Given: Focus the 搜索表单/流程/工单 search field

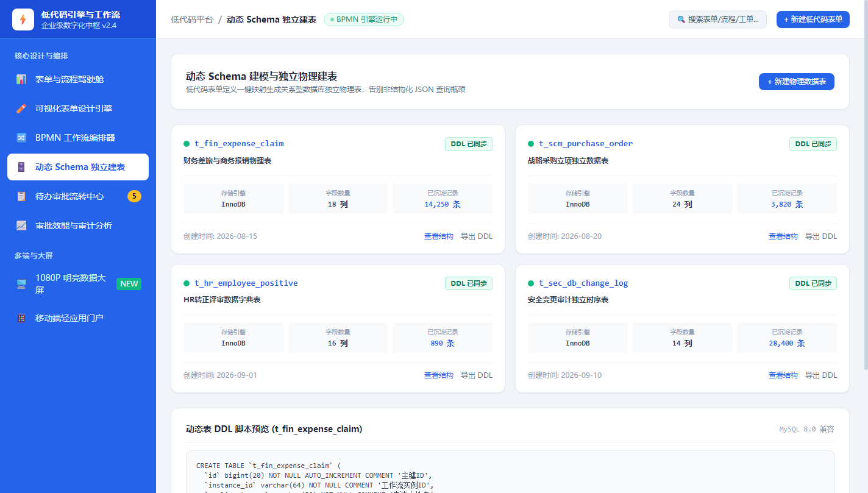Looking at the screenshot, I should pyautogui.click(x=717, y=20).
